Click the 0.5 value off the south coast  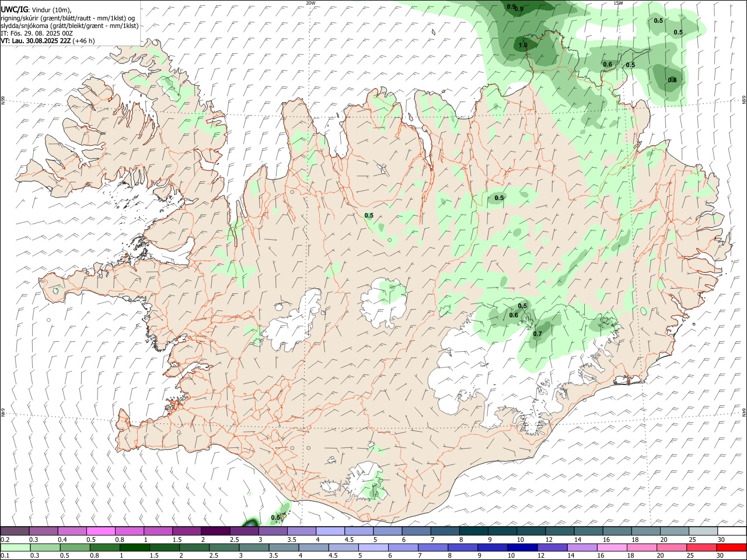(276, 517)
